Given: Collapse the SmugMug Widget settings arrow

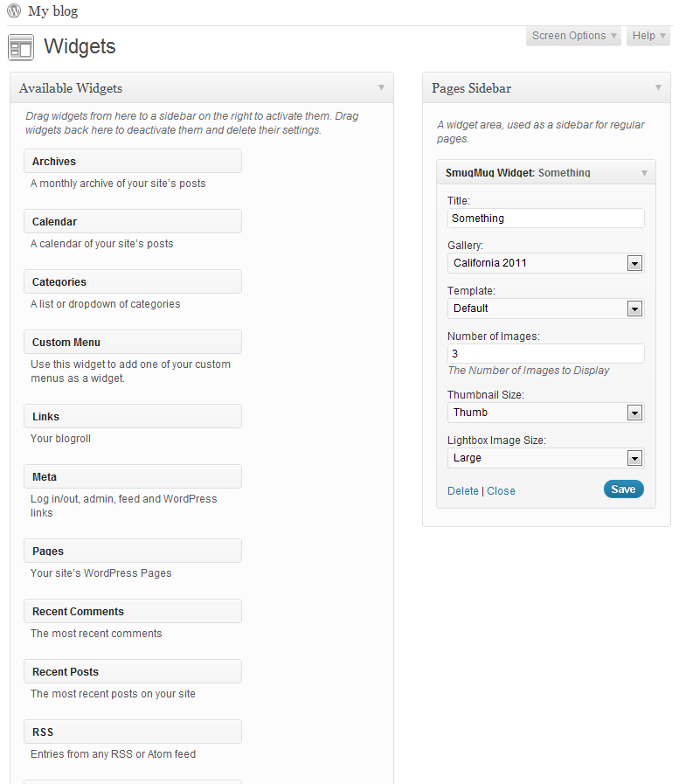Looking at the screenshot, I should point(645,173).
